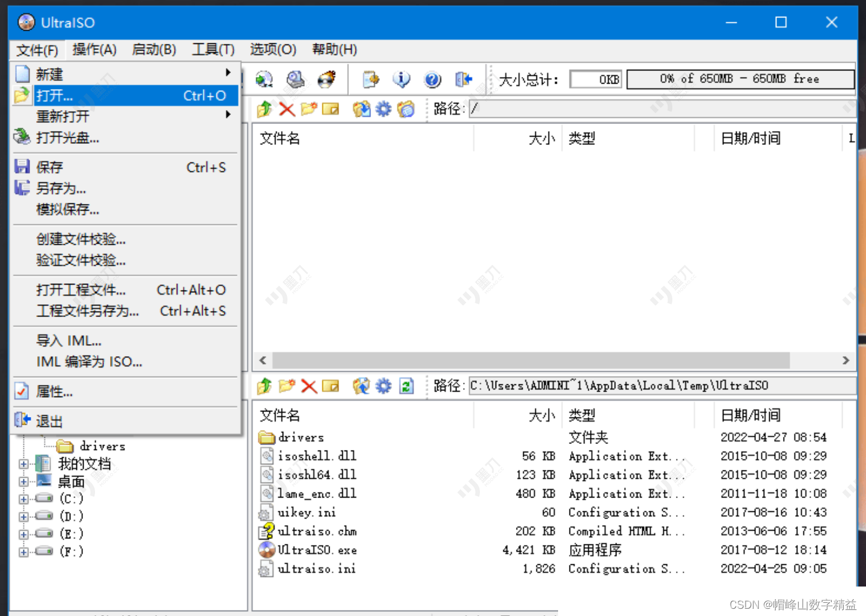Image resolution: width=866 pixels, height=616 pixels.
Task: Expand the 重新打开 submenu arrow
Action: 228,114
